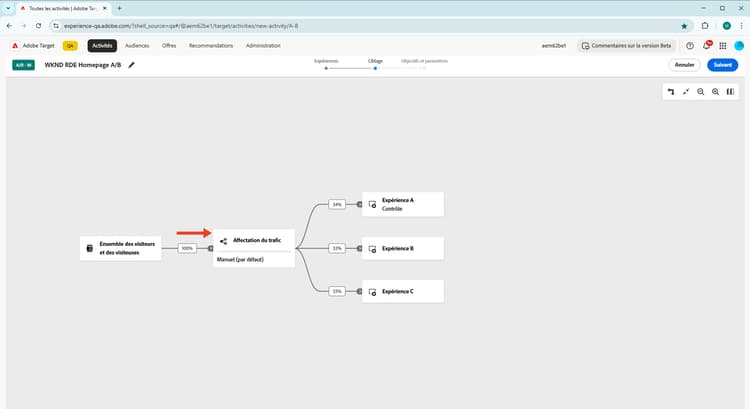Click the auto-layout canvas tool icon
This screenshot has height=409, width=750.
click(671, 92)
